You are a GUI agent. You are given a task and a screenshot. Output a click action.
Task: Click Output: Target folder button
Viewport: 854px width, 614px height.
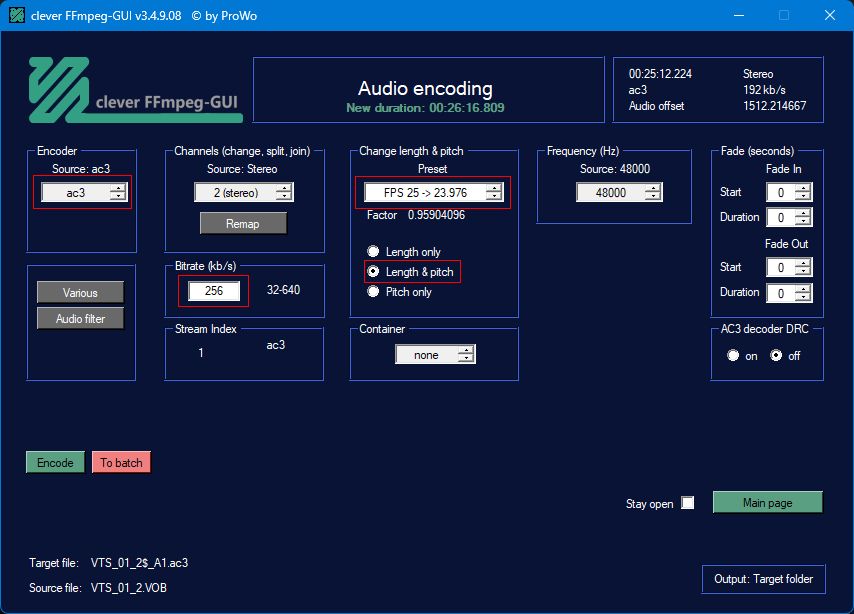(x=764, y=579)
